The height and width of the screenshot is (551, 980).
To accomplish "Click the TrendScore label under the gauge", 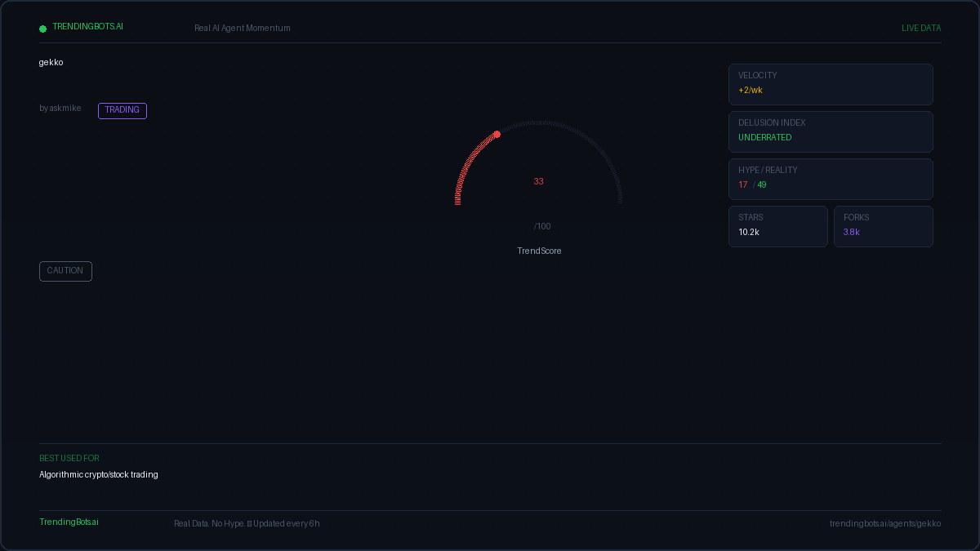I will (x=539, y=251).
